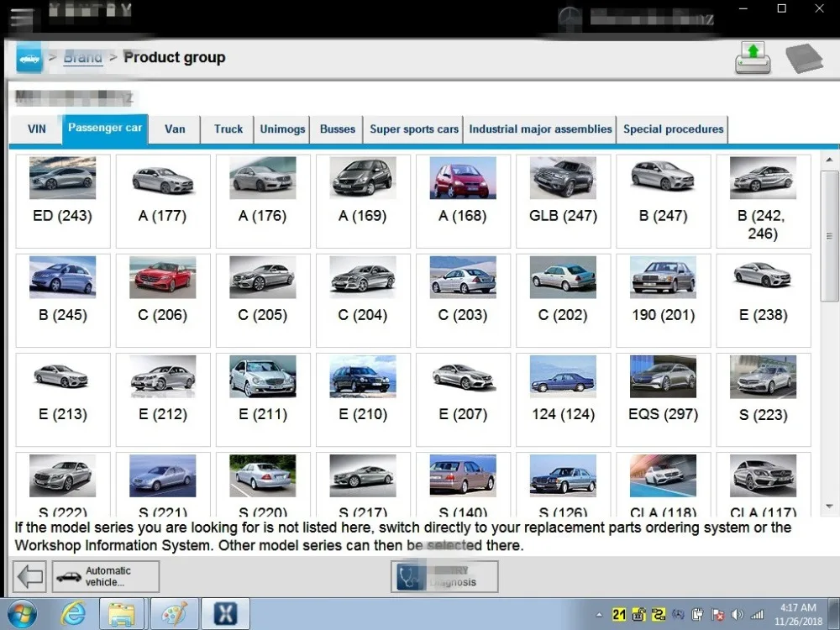
Task: Select the S (220) car thumbnail
Action: coord(262,475)
